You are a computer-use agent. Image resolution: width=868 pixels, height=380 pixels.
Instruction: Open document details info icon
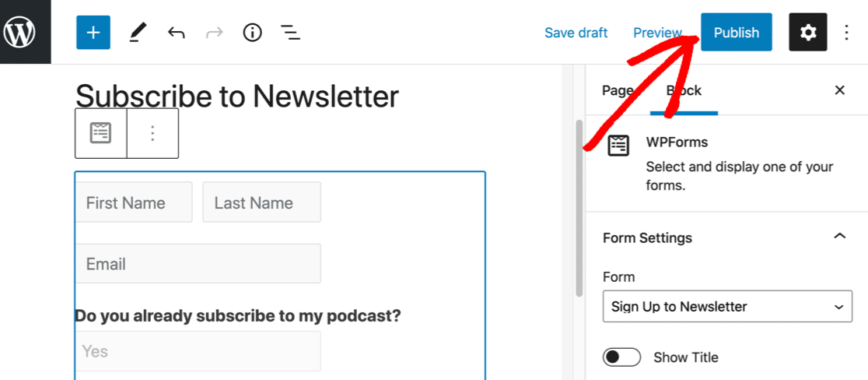point(252,33)
